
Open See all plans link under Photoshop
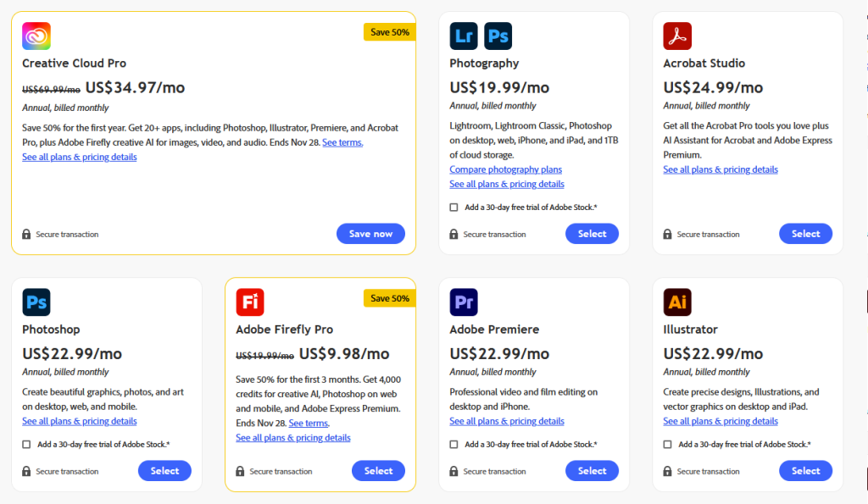click(x=79, y=421)
